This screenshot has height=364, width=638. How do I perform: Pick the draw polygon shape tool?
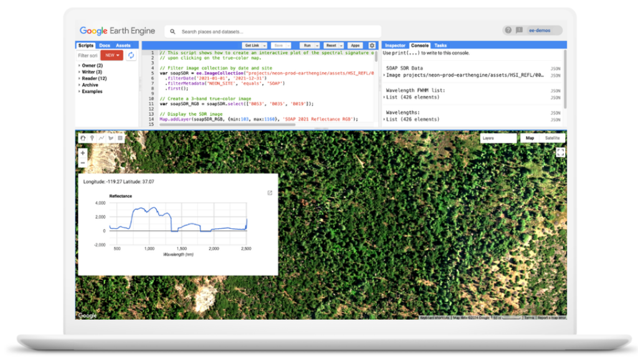[x=111, y=138]
